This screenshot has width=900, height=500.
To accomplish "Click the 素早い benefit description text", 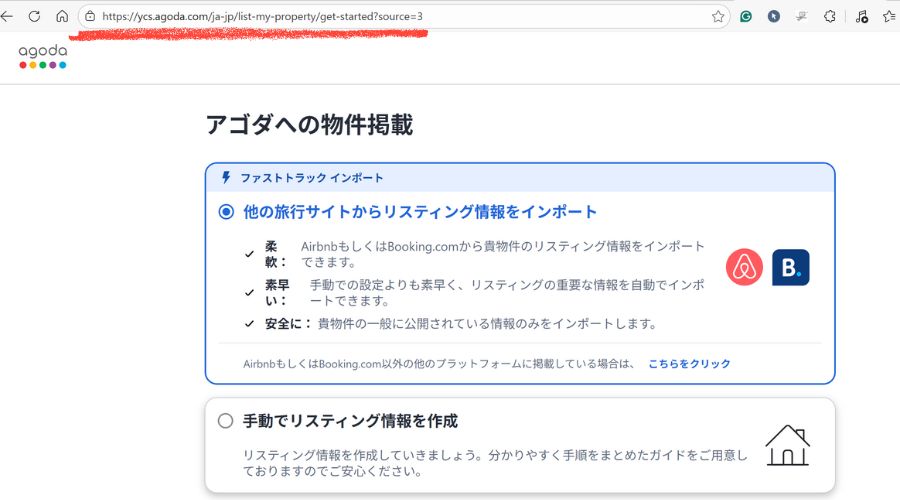I will coord(507,293).
